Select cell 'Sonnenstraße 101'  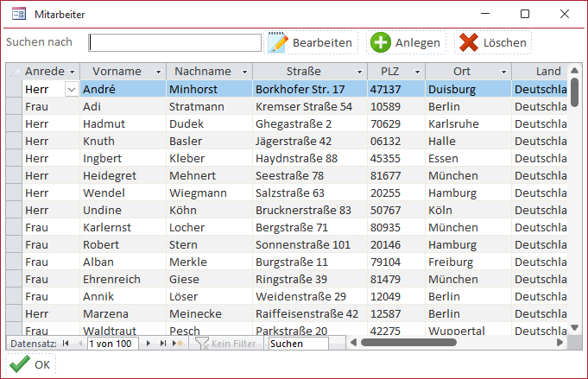coord(310,244)
